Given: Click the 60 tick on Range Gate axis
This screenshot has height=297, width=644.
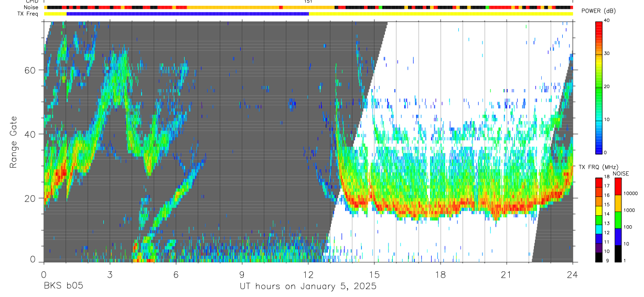Looking at the screenshot, I should click(30, 70).
